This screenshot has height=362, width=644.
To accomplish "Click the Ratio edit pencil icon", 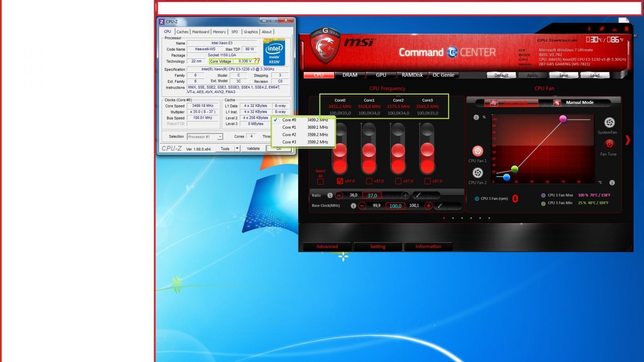I will coord(419,195).
